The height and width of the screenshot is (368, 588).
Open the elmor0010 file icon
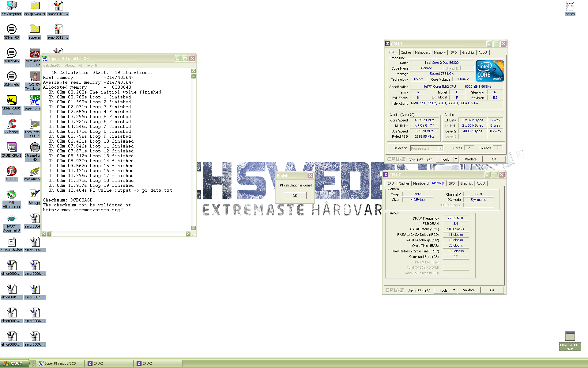pyautogui.click(x=58, y=8)
